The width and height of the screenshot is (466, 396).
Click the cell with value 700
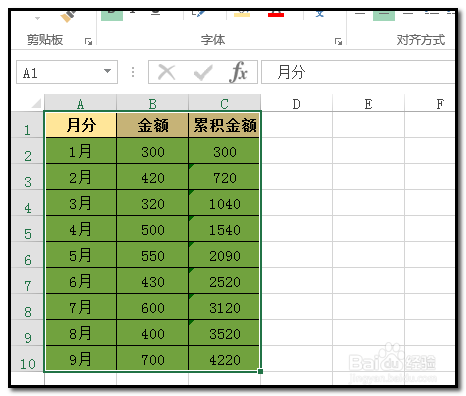153,358
